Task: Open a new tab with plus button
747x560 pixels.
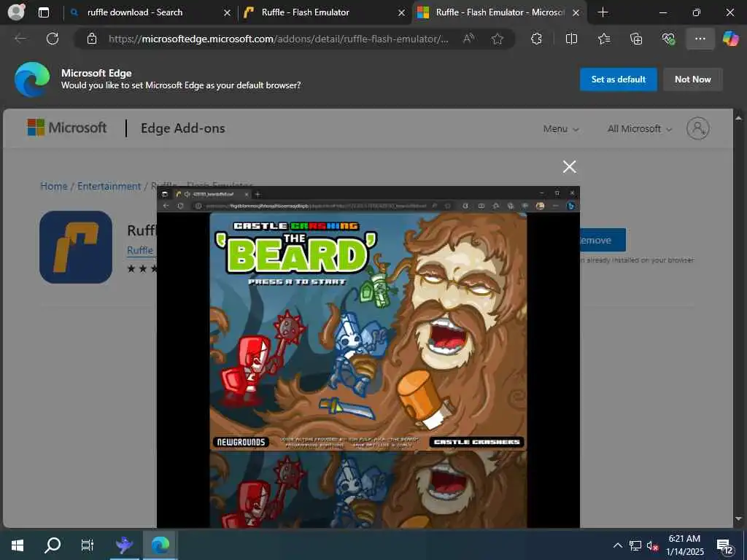Action: click(603, 12)
